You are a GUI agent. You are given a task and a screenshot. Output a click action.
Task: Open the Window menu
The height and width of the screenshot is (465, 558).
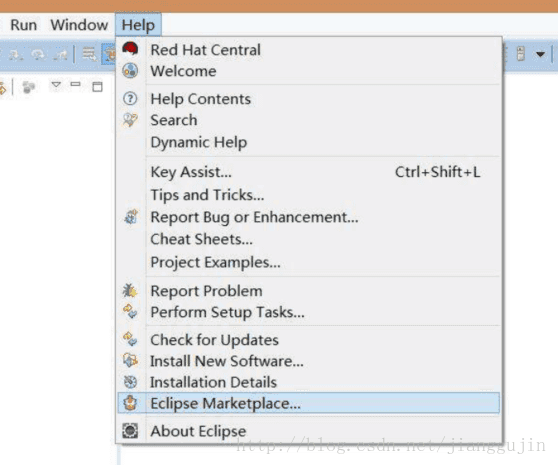tap(79, 25)
